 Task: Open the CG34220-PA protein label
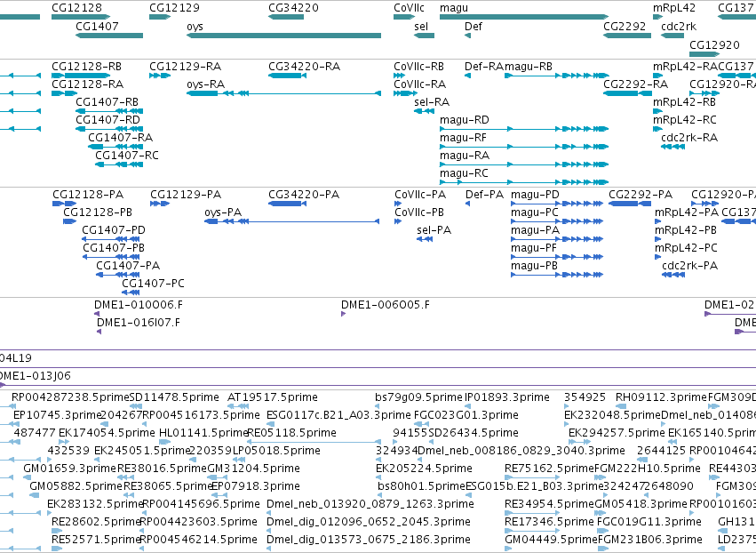(304, 195)
